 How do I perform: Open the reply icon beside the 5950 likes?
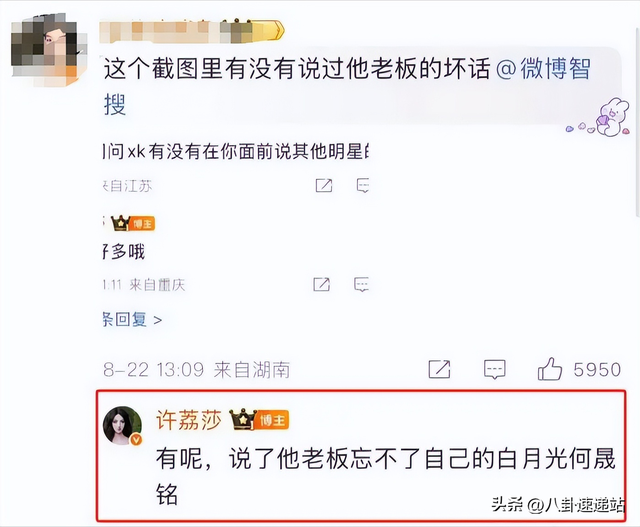tap(494, 369)
